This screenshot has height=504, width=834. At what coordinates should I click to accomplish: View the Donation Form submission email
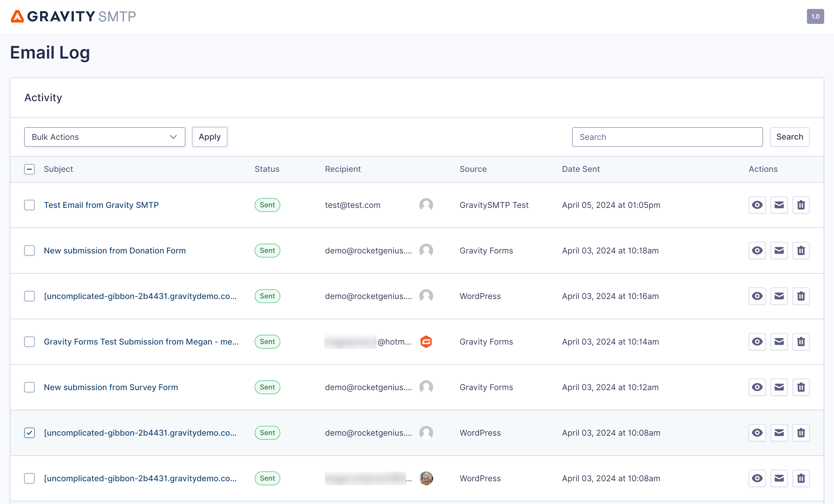pyautogui.click(x=757, y=251)
